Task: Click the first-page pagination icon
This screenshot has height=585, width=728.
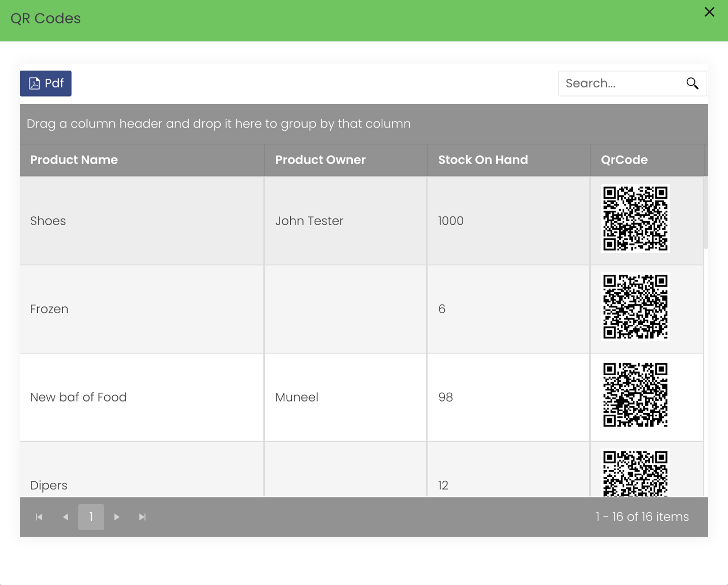Action: tap(39, 516)
